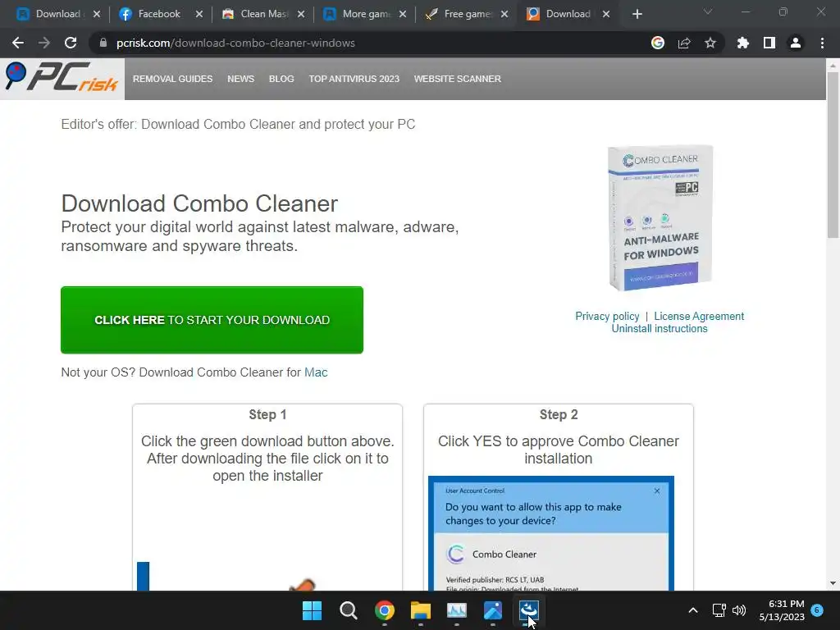Click the Step 2 UAC screenshot image
Viewport: 840px width, 630px height.
coord(551,533)
